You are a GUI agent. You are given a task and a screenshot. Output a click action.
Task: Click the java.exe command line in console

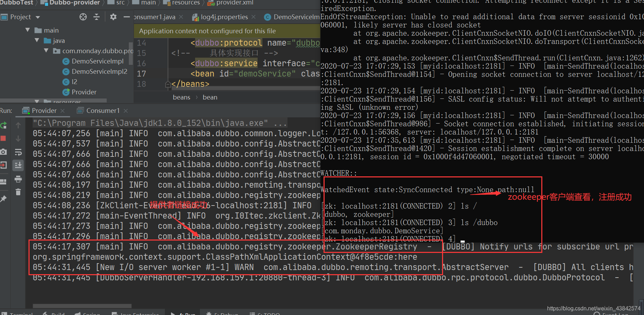(x=160, y=123)
